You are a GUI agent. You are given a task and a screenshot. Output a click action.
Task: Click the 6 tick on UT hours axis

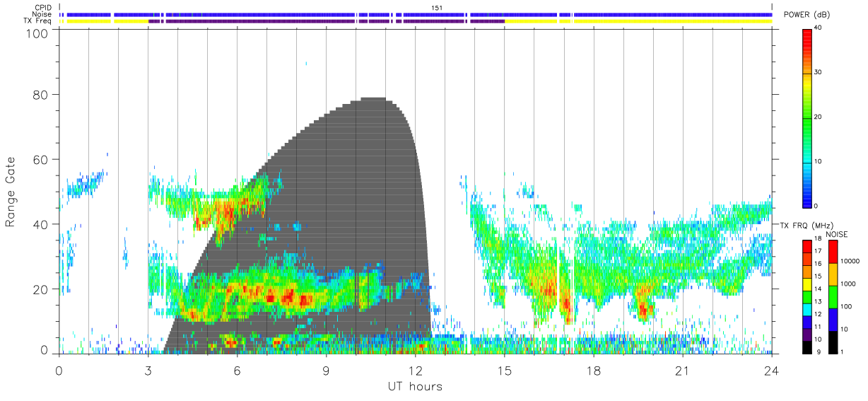pyautogui.click(x=237, y=369)
